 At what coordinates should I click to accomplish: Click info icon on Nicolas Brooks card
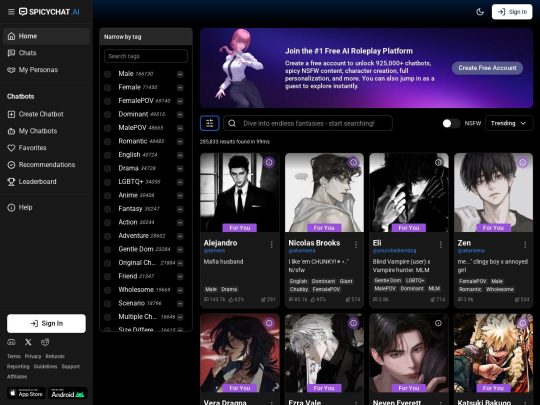pyautogui.click(x=353, y=162)
